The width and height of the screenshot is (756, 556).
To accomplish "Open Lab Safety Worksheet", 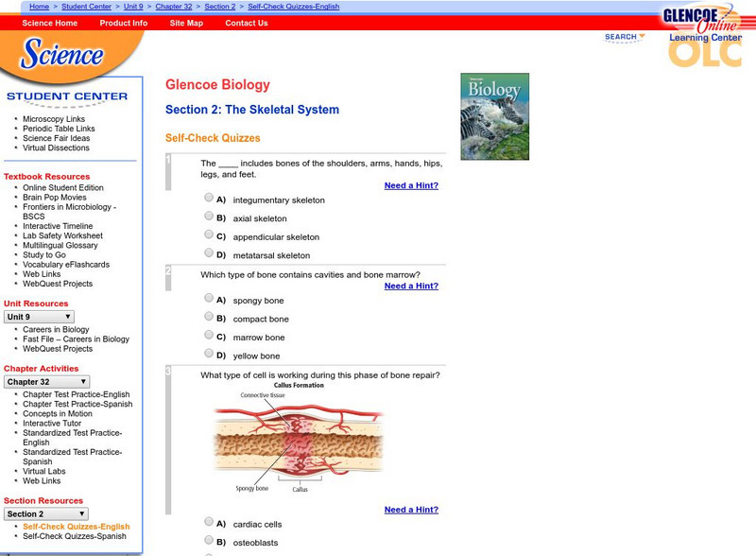I will click(62, 235).
